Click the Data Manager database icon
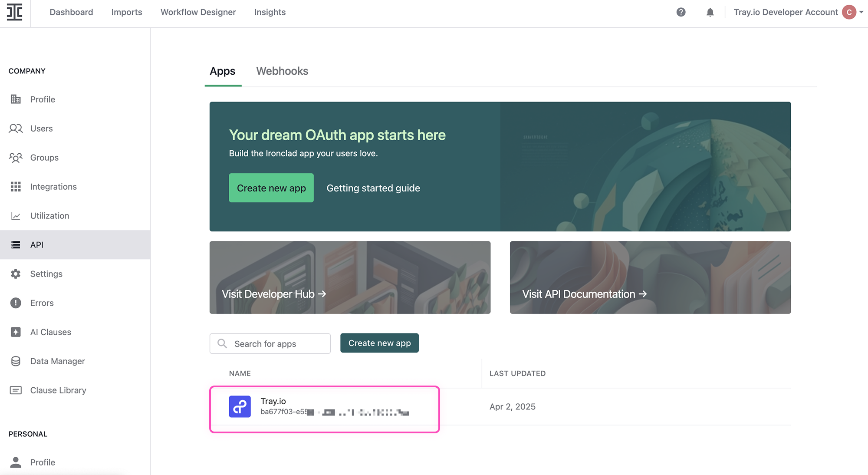The image size is (868, 475). 16,361
